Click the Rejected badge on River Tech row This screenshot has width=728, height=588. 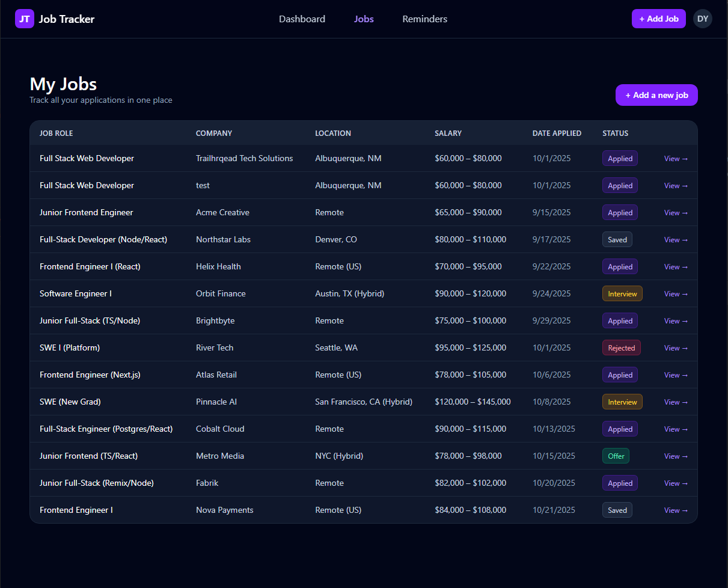point(621,348)
